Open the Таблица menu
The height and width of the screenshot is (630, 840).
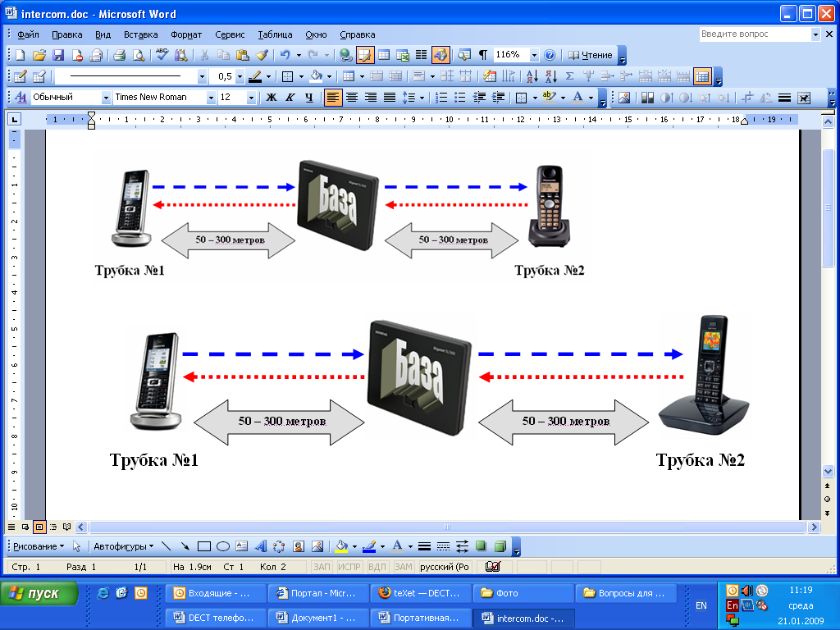pyautogui.click(x=275, y=34)
